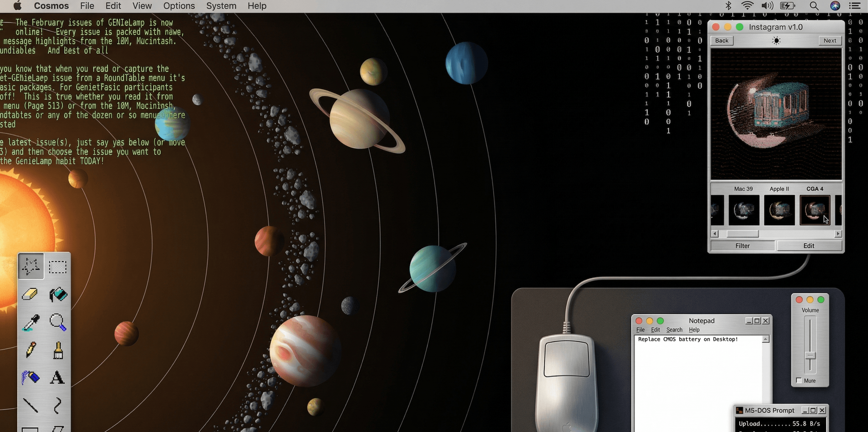The image size is (868, 432).
Task: Click scroll-left arrow under filter thumbnails
Action: point(714,233)
